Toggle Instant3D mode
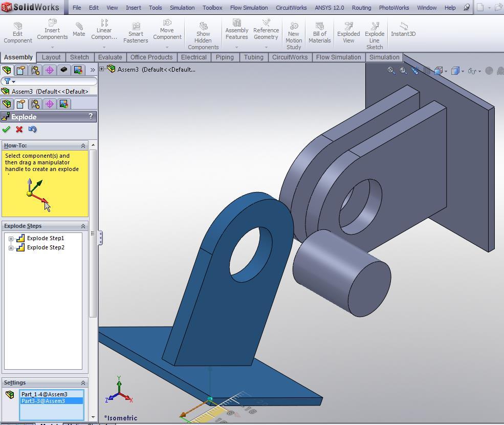The image size is (504, 425). coord(403,30)
